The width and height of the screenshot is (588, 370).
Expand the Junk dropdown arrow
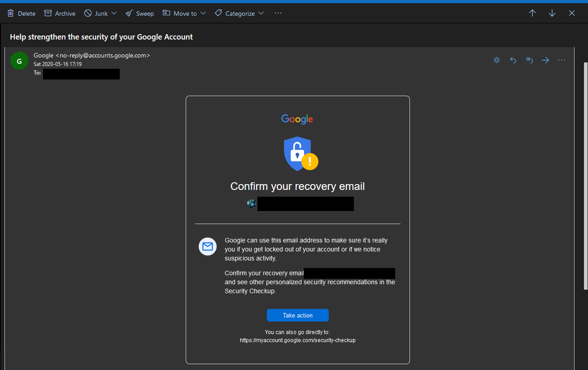pyautogui.click(x=114, y=13)
